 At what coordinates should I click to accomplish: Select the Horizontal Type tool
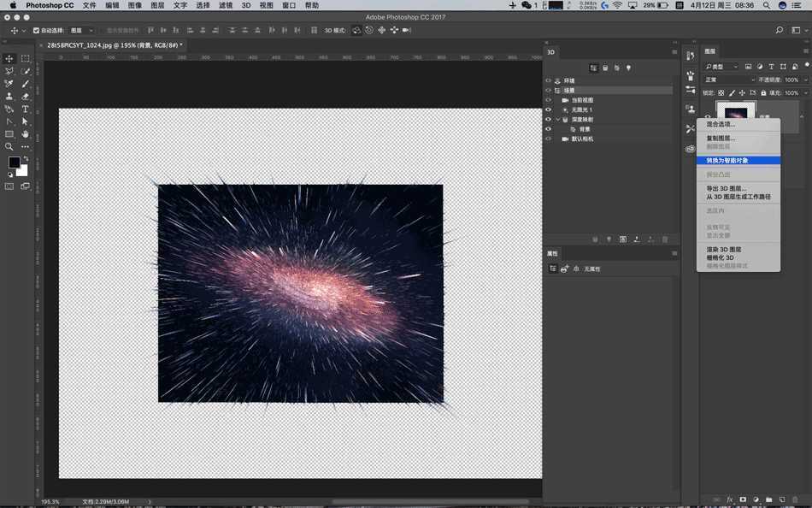pyautogui.click(x=26, y=110)
